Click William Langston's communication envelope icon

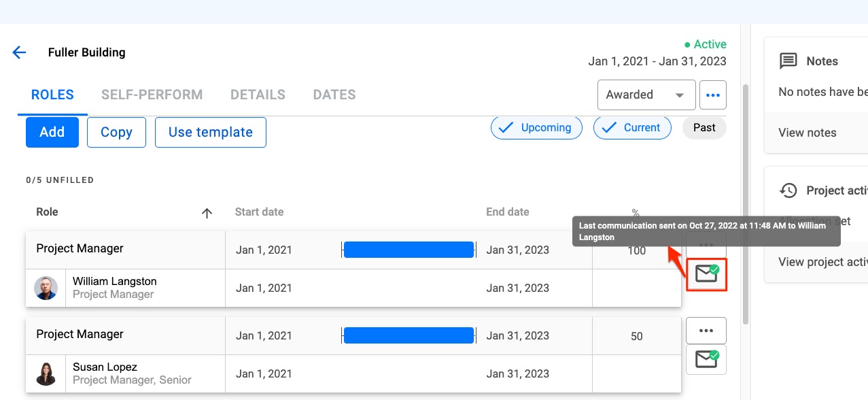click(707, 274)
